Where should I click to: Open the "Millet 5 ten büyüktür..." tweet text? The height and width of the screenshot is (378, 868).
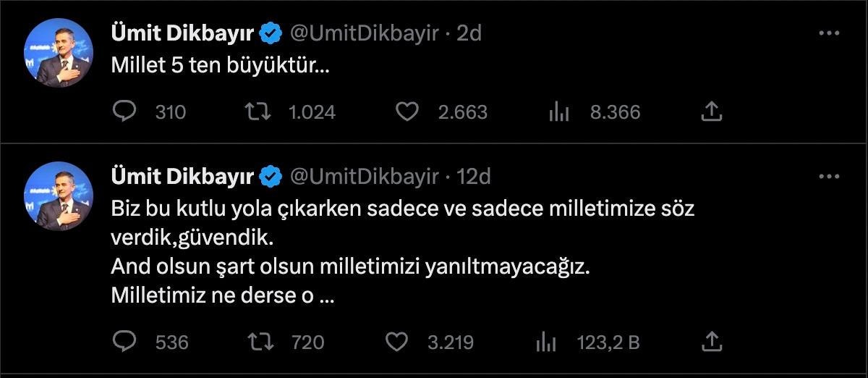[220, 65]
